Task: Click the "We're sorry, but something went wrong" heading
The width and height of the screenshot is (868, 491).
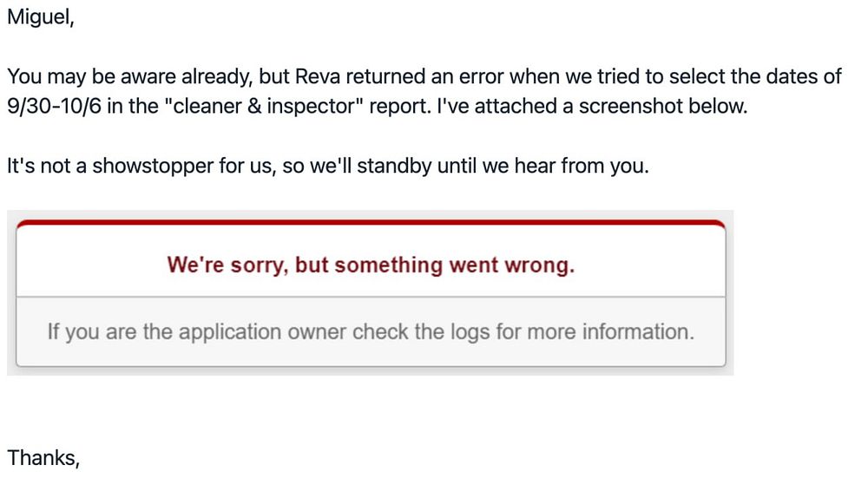Action: [371, 265]
